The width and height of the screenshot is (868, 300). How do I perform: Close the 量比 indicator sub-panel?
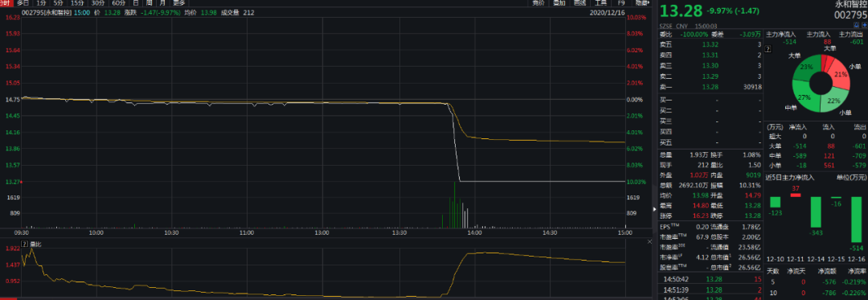coord(650,242)
